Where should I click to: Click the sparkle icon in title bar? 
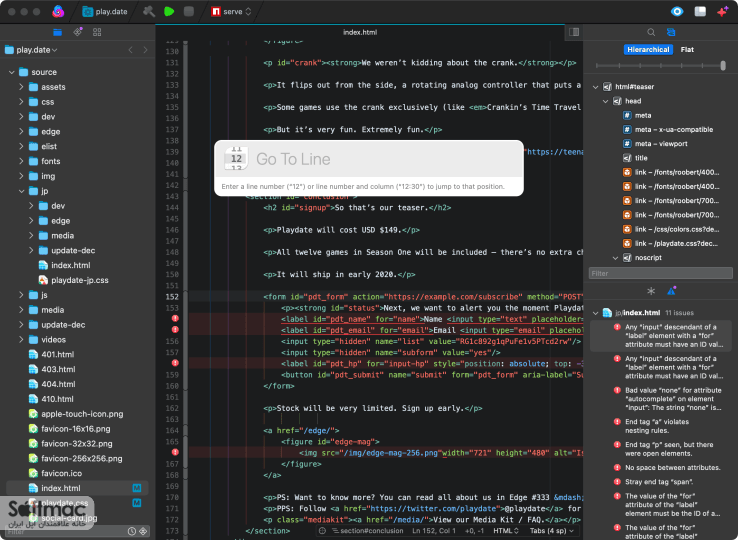tap(722, 12)
